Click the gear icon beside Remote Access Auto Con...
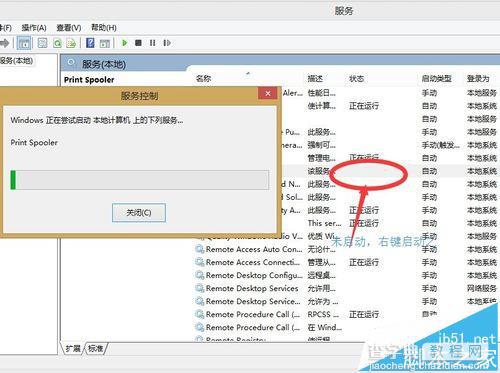The height and width of the screenshot is (373, 500). [200, 249]
